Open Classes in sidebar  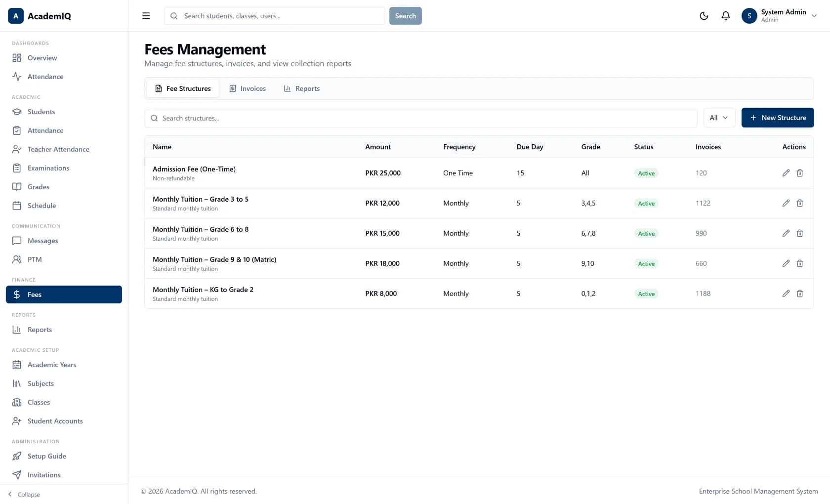(x=64, y=402)
